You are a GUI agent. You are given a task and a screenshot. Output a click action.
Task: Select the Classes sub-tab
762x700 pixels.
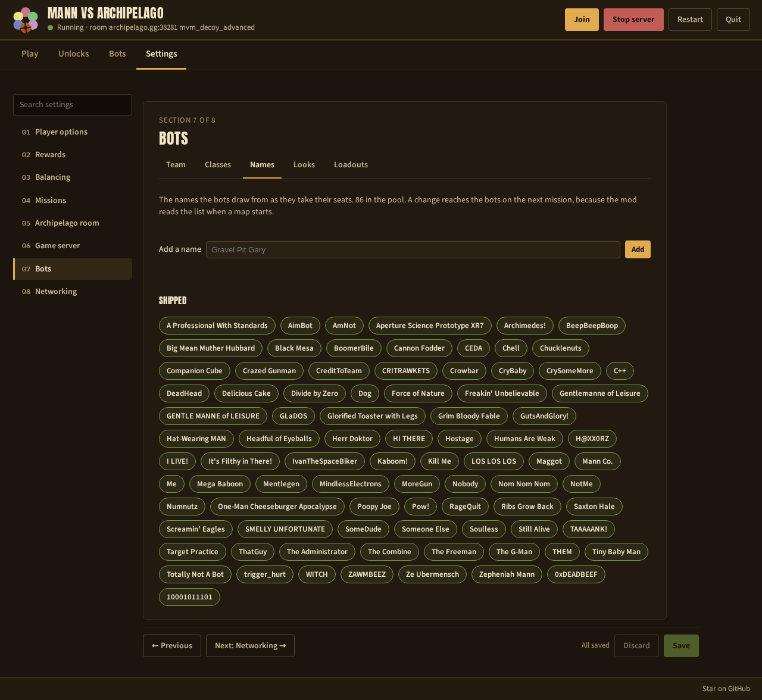[x=218, y=164]
